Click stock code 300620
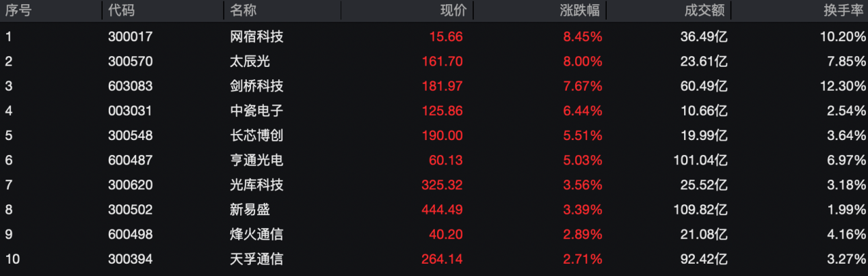Viewport: 868px width, 276px height. 130,185
